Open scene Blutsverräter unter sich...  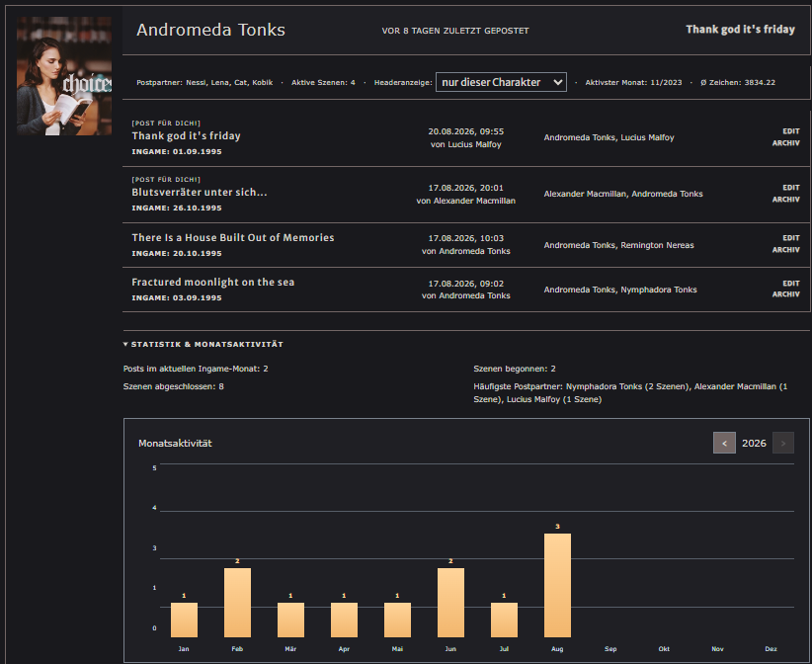coord(200,192)
